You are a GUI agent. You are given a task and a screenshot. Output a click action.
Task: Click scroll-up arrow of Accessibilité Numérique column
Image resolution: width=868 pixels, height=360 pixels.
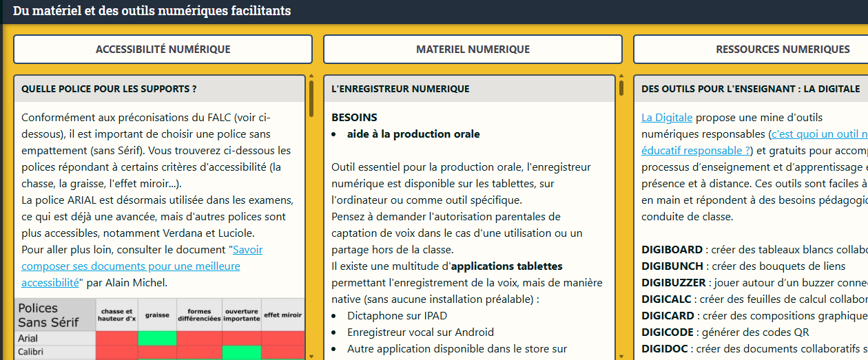pos(311,76)
